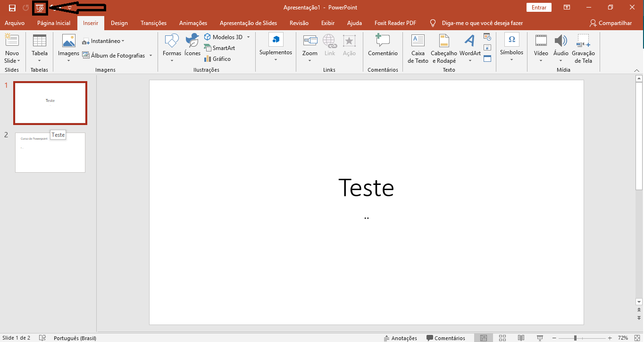The image size is (644, 342).
Task: Toggle the Comentários pane in status bar
Action: point(445,338)
